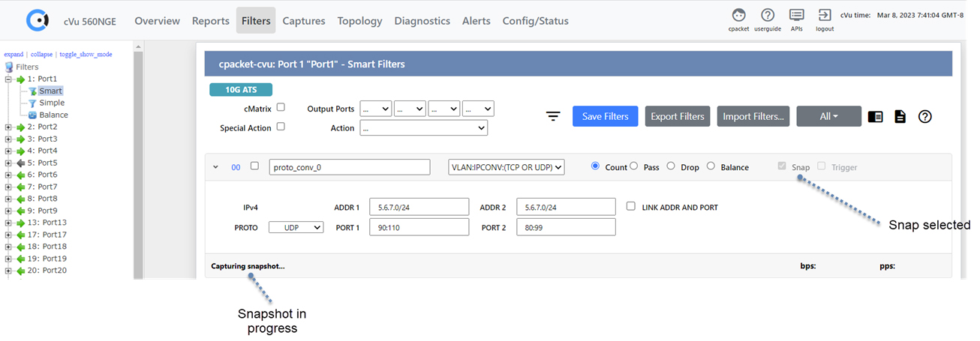Open the Captures menu
The width and height of the screenshot is (980, 341).
[304, 20]
